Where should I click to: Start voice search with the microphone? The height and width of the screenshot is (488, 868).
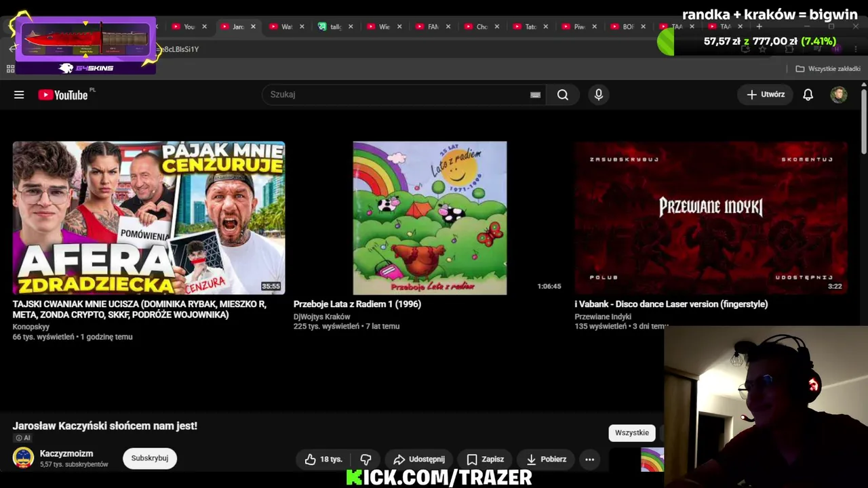[598, 95]
